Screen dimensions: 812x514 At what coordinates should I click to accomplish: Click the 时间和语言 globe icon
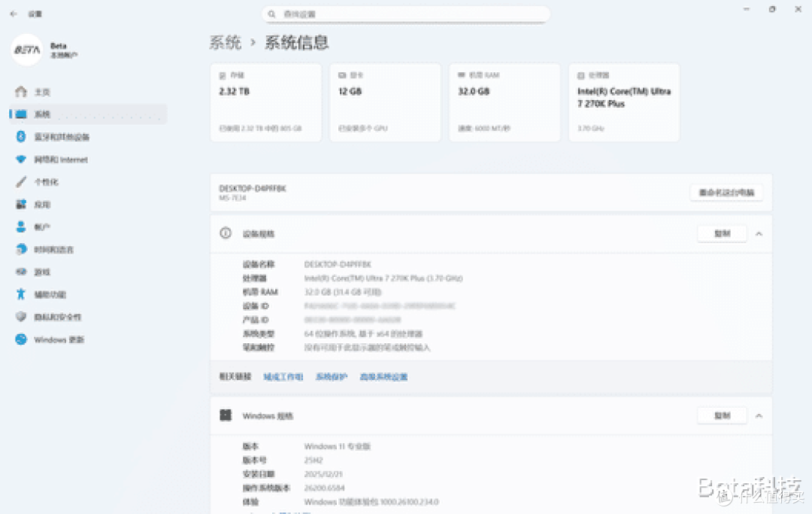pyautogui.click(x=21, y=249)
